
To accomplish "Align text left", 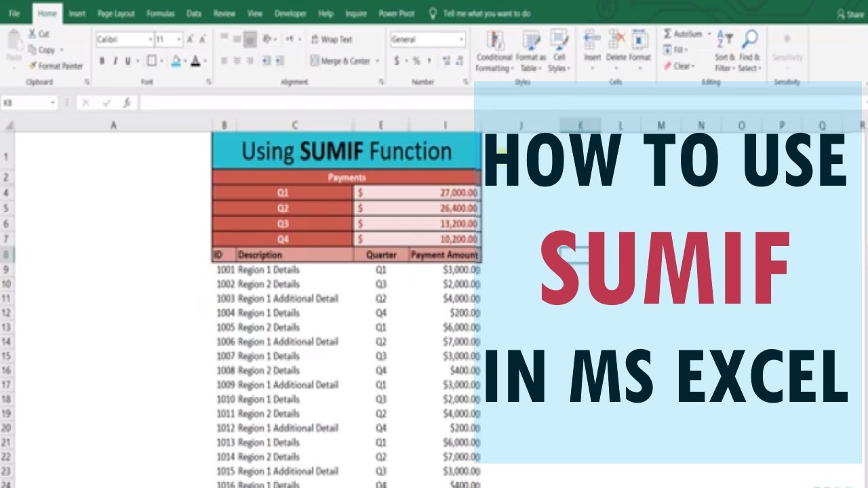I will tap(224, 61).
